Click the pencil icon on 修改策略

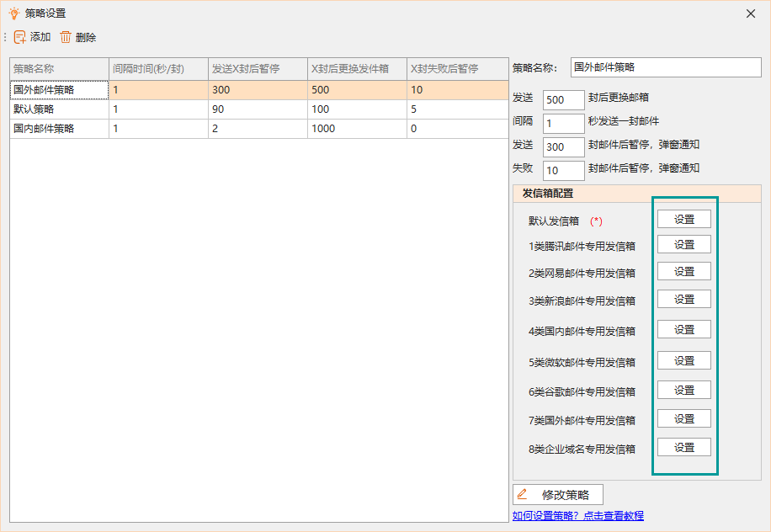tap(522, 494)
